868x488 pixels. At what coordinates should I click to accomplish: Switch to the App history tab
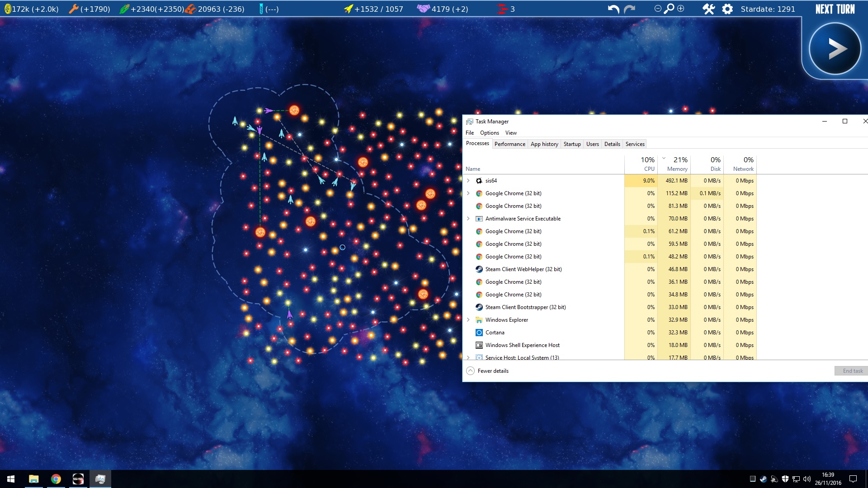544,144
